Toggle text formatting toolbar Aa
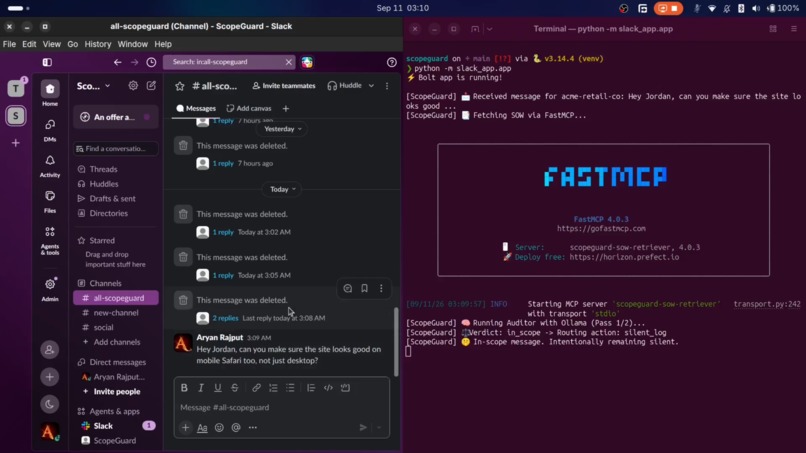This screenshot has height=453, width=806. tap(203, 427)
